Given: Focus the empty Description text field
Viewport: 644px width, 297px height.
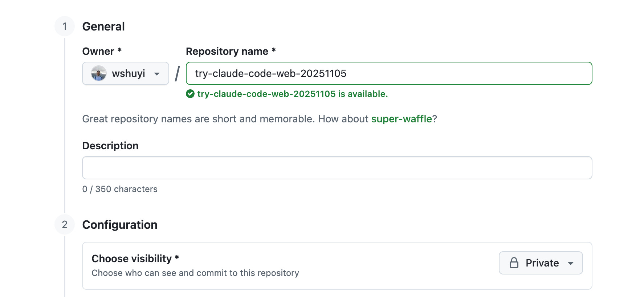Looking at the screenshot, I should click(x=337, y=168).
